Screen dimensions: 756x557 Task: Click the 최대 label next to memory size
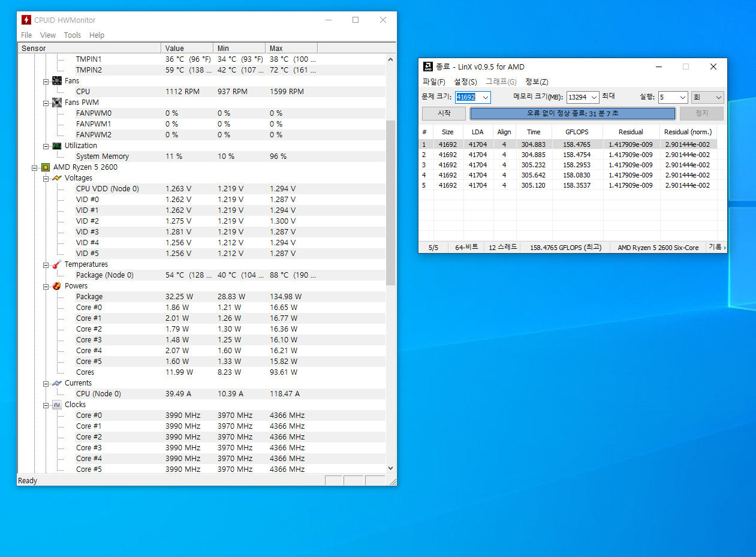609,96
